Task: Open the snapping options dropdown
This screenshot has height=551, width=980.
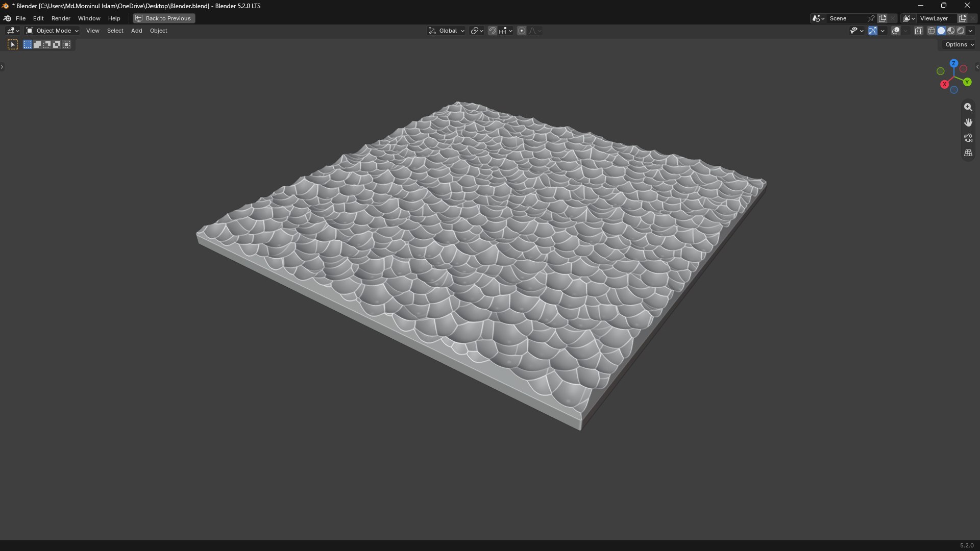Action: 506,31
